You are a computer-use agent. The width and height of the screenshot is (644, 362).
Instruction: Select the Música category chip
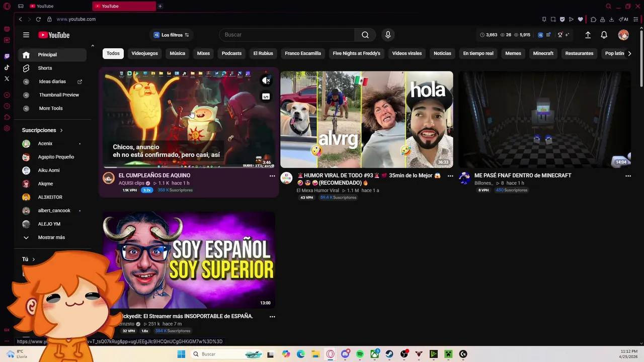click(177, 53)
